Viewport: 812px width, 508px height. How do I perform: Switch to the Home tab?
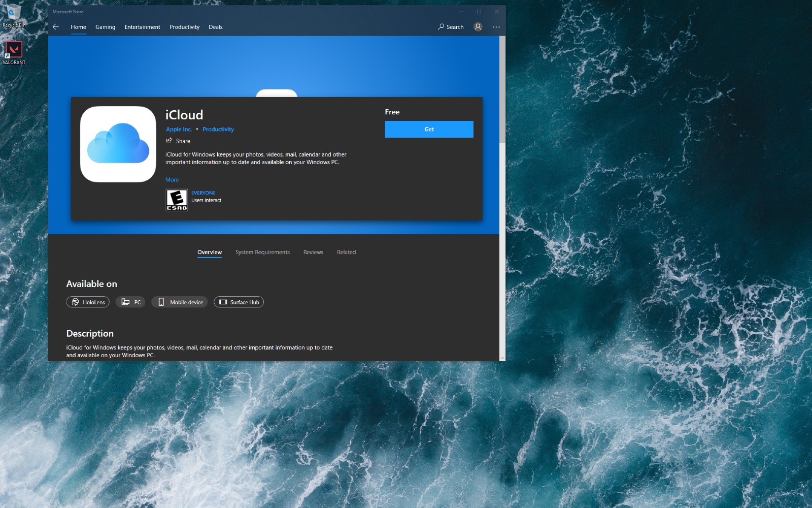(x=78, y=27)
